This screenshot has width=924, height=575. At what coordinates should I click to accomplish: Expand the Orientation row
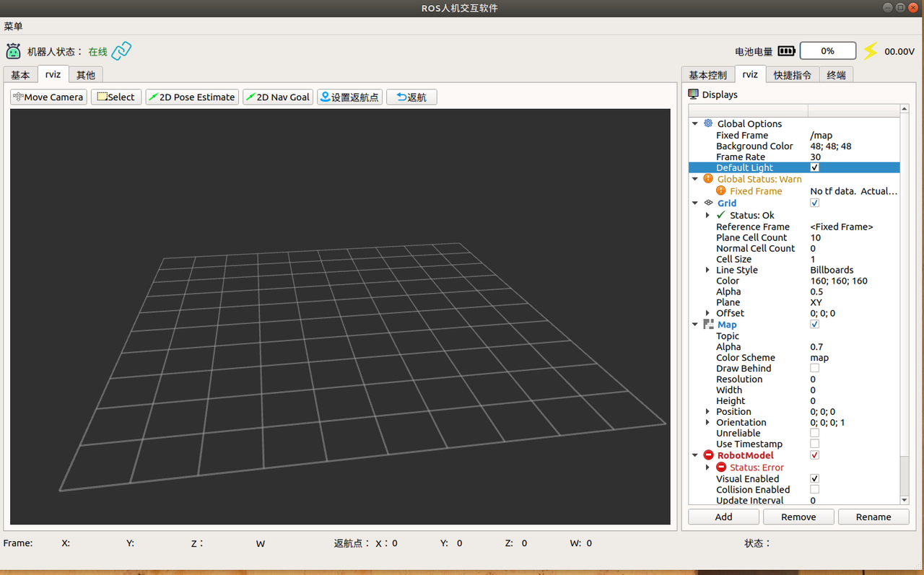[x=708, y=422]
